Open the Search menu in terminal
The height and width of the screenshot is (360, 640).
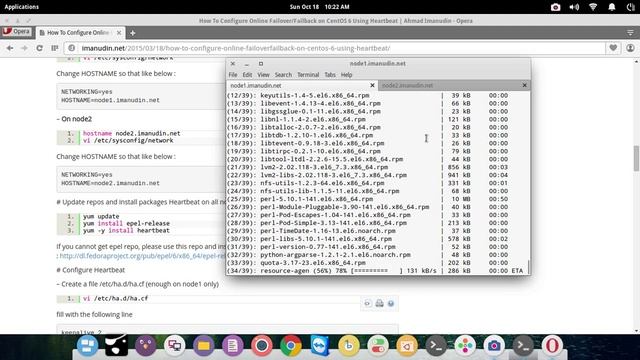[283, 75]
